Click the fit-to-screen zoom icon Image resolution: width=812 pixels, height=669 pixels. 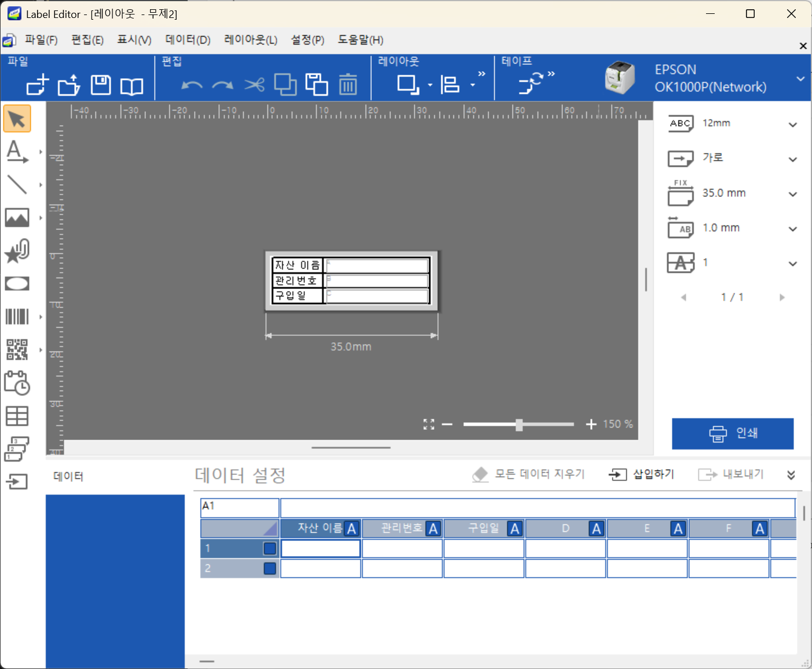tap(429, 425)
